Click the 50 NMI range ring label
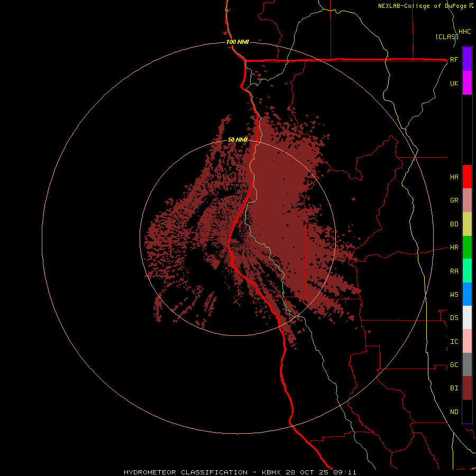476x476 pixels. point(237,140)
